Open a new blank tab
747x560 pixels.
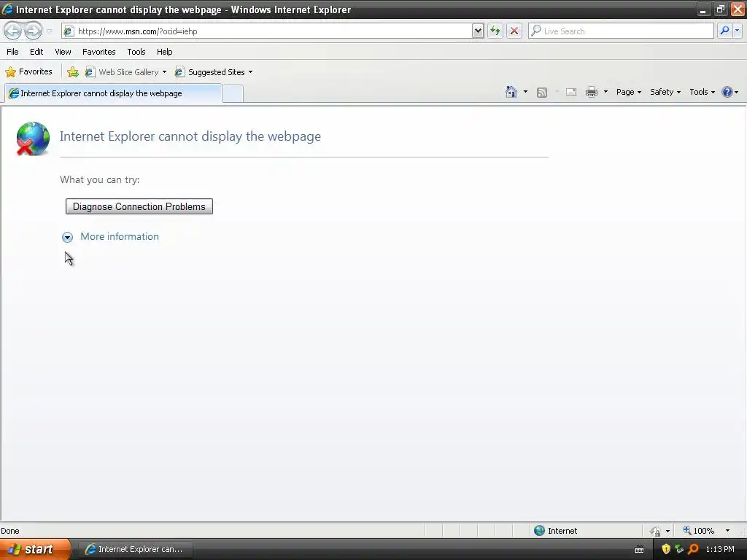tap(233, 94)
